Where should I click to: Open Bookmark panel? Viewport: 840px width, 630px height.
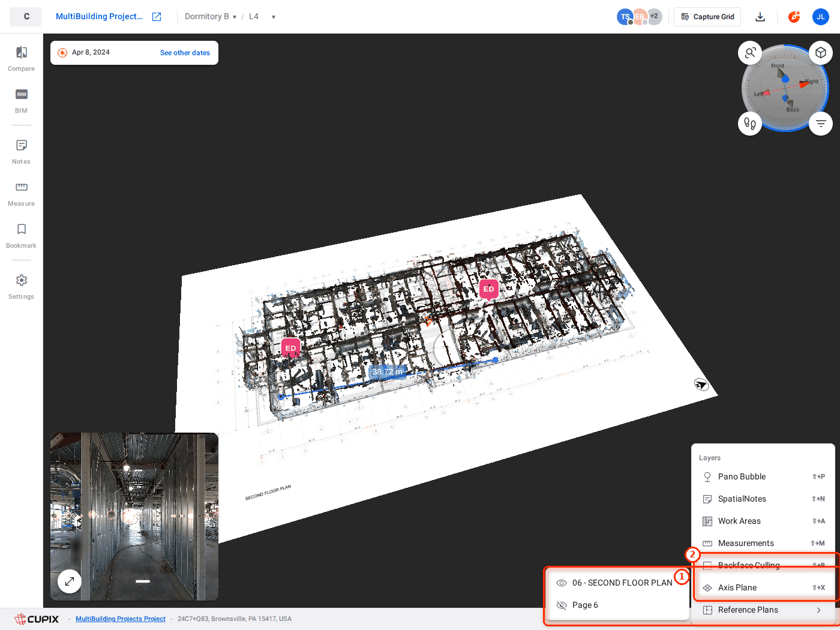(x=22, y=236)
